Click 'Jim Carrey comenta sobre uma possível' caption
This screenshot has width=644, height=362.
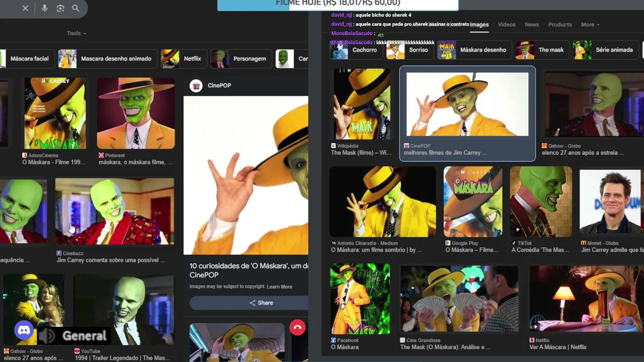[111, 260]
